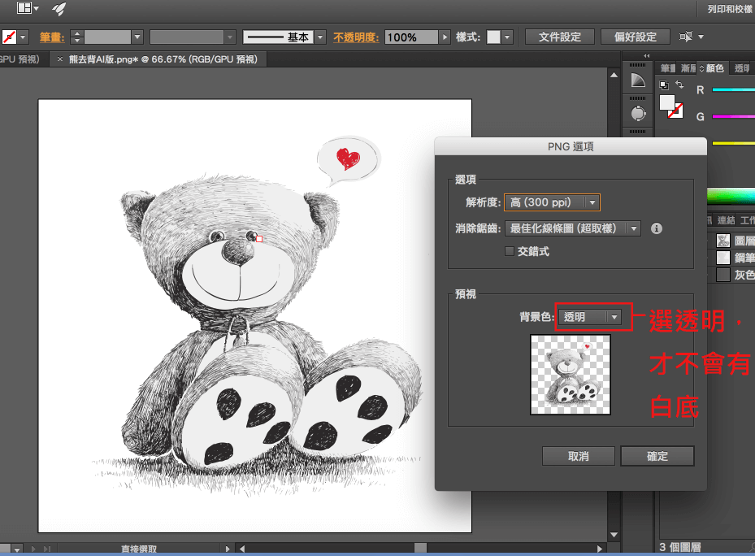
Task: Click the 確定 OK button
Action: click(657, 456)
